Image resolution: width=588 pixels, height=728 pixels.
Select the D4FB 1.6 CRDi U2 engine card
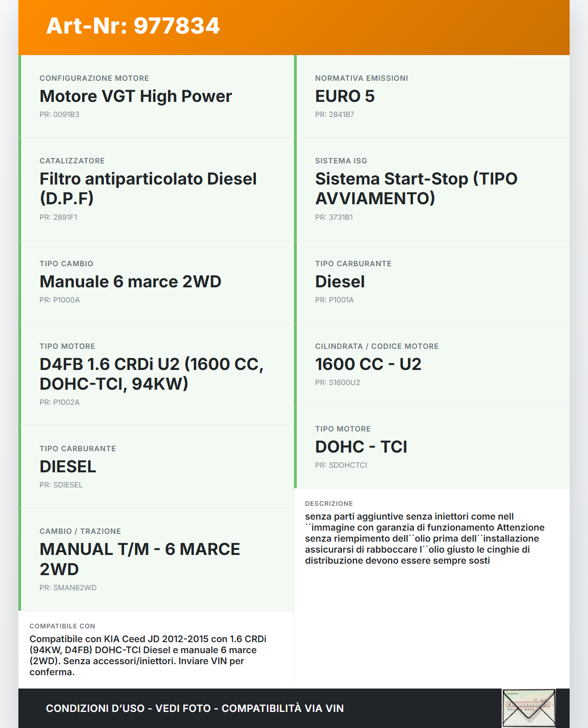[x=152, y=374]
